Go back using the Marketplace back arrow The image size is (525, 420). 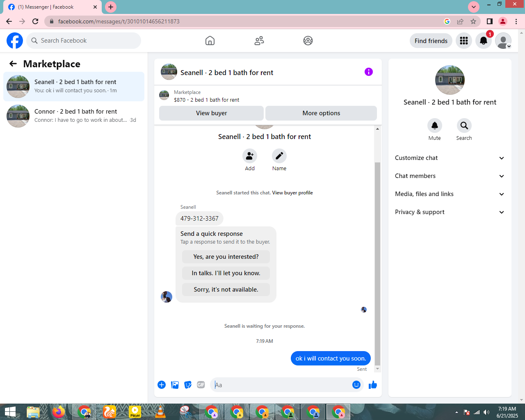tap(13, 64)
